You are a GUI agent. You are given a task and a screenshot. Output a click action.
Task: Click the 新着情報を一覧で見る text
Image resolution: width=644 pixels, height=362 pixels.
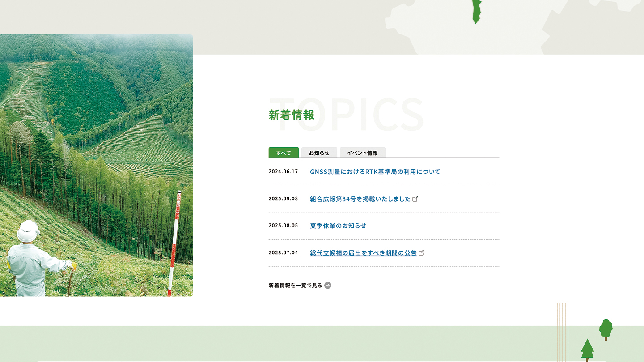point(295,286)
